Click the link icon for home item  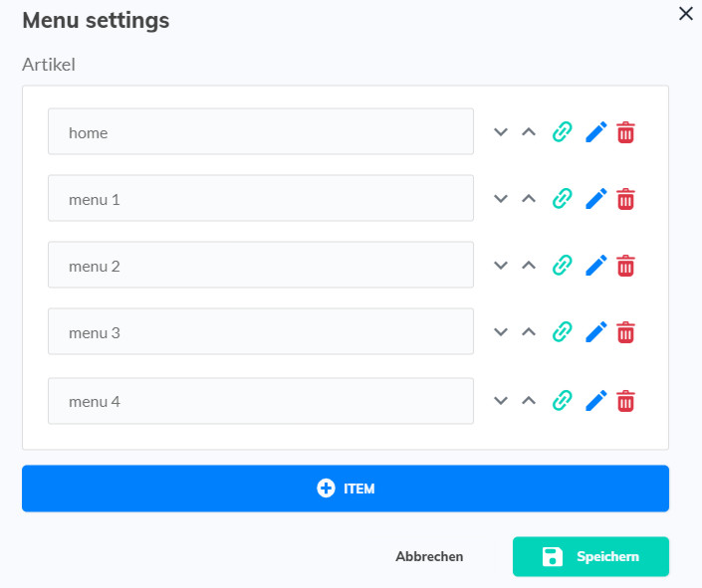click(563, 131)
